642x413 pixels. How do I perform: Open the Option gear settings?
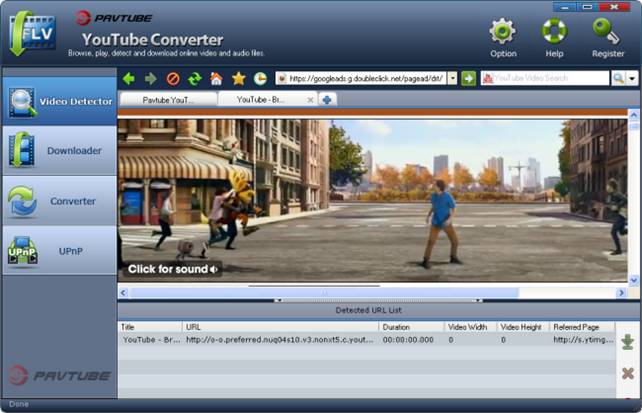point(503,38)
